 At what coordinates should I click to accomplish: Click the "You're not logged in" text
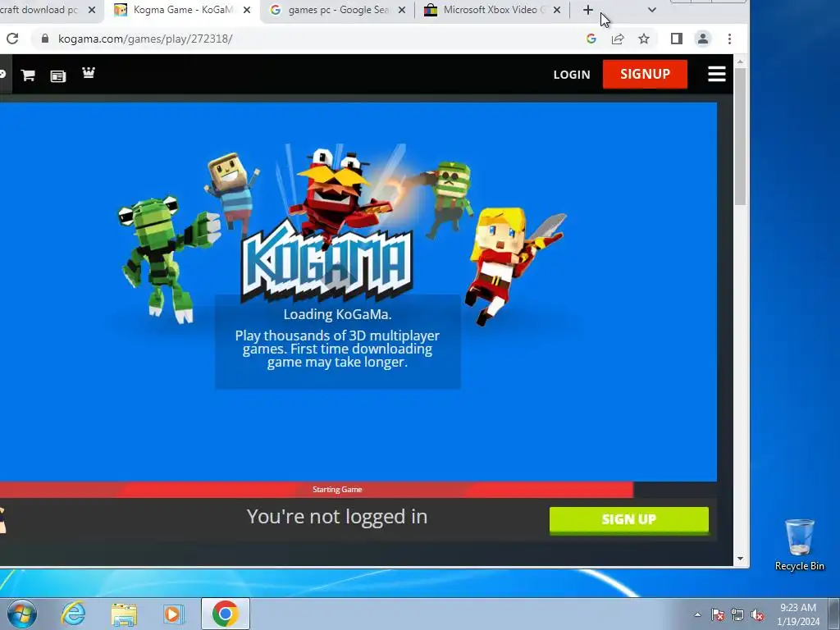(x=337, y=517)
